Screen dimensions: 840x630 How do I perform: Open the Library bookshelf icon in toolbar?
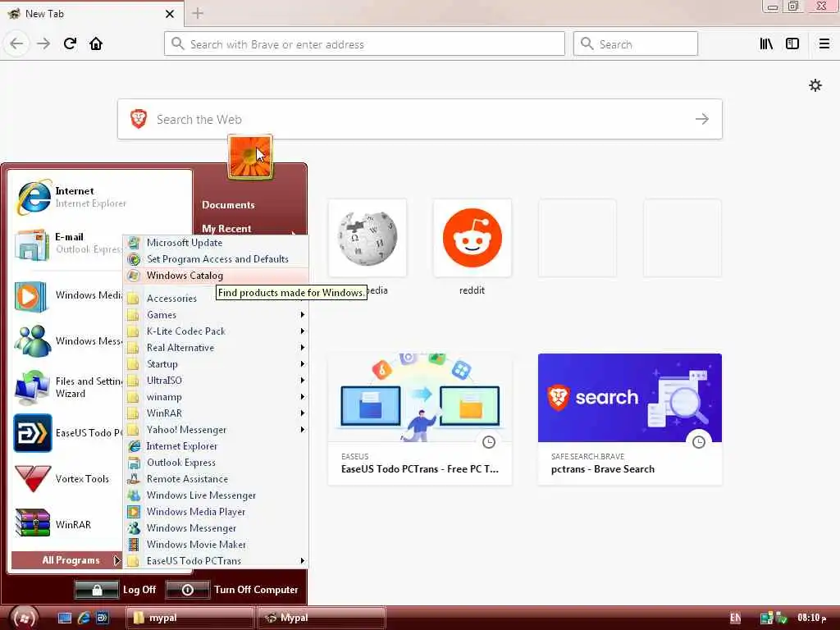[x=766, y=44]
